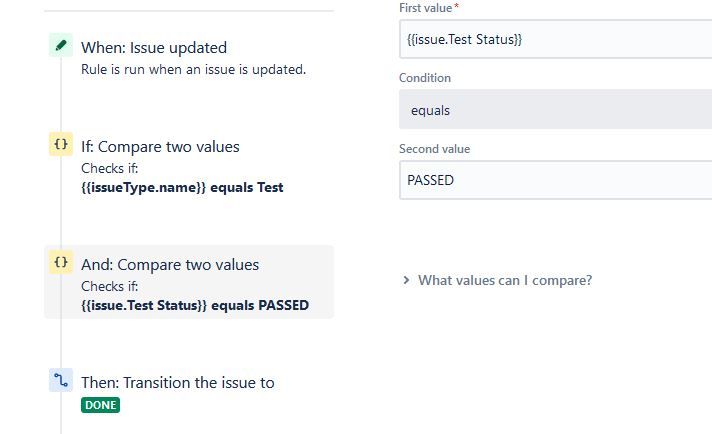Open the When: Issue updated trigger

[154, 48]
